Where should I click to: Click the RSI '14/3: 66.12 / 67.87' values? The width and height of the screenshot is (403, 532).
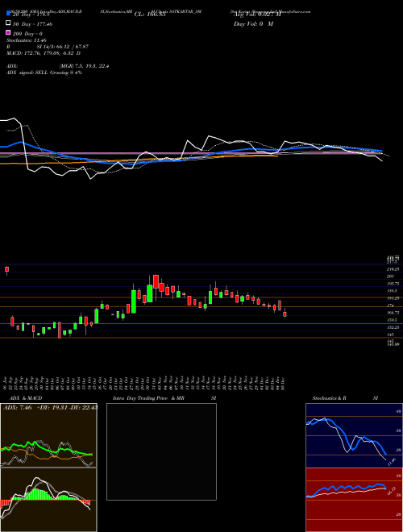(67, 47)
